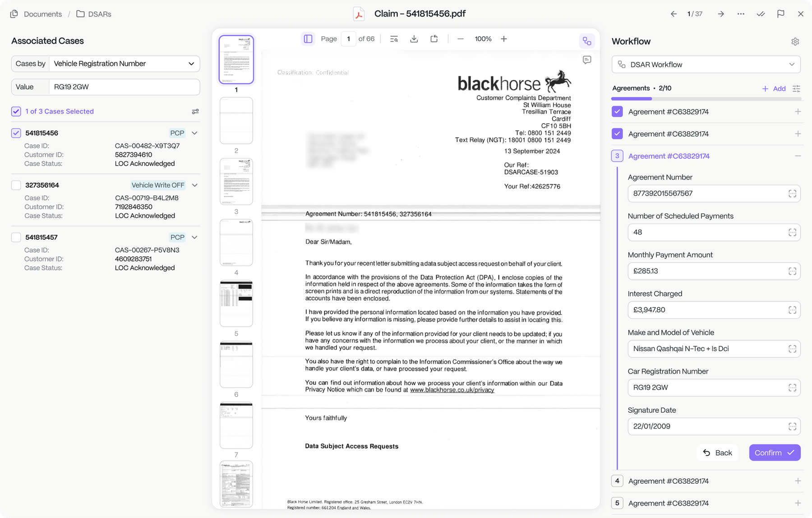The width and height of the screenshot is (812, 518).
Task: Toggle the thumbnail sidebar panel icon
Action: pos(308,39)
